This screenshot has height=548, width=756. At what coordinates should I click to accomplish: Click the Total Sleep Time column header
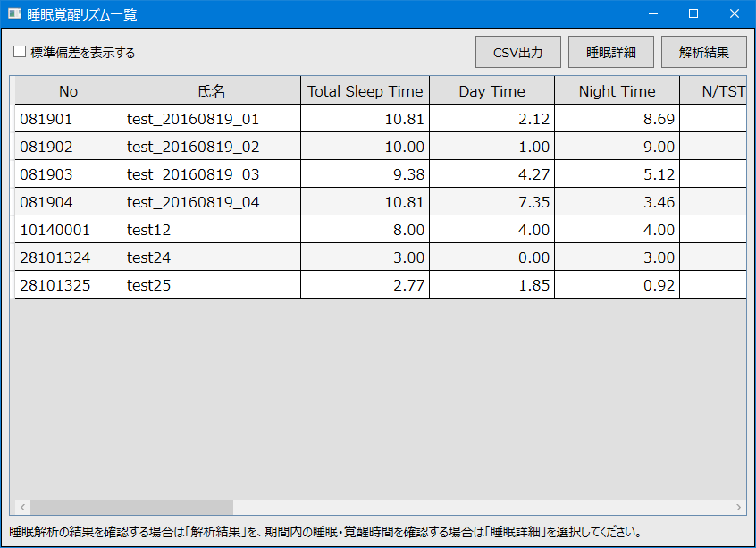(365, 90)
